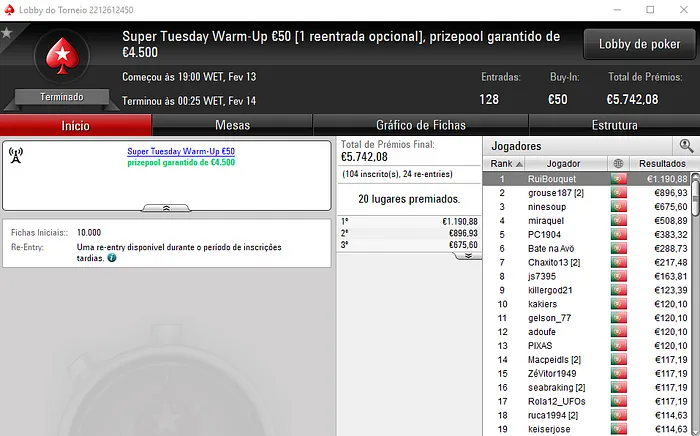
Task: Open the Lobby de poker button
Action: (639, 44)
